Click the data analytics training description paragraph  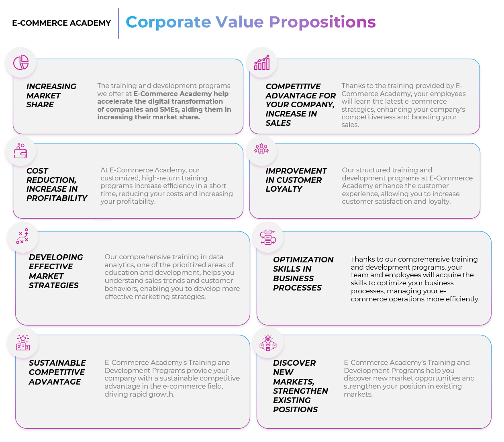172,277
